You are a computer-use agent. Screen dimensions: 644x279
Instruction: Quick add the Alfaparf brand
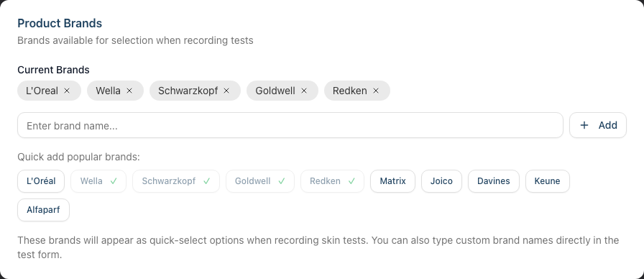pyautogui.click(x=43, y=210)
